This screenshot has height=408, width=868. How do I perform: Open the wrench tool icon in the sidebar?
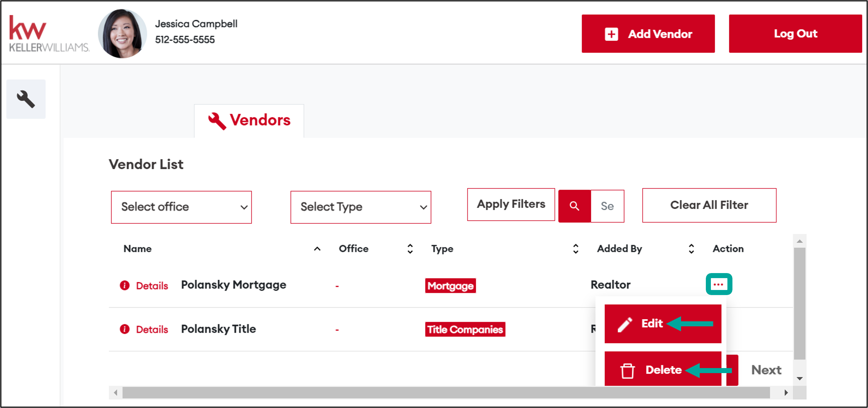pos(26,99)
